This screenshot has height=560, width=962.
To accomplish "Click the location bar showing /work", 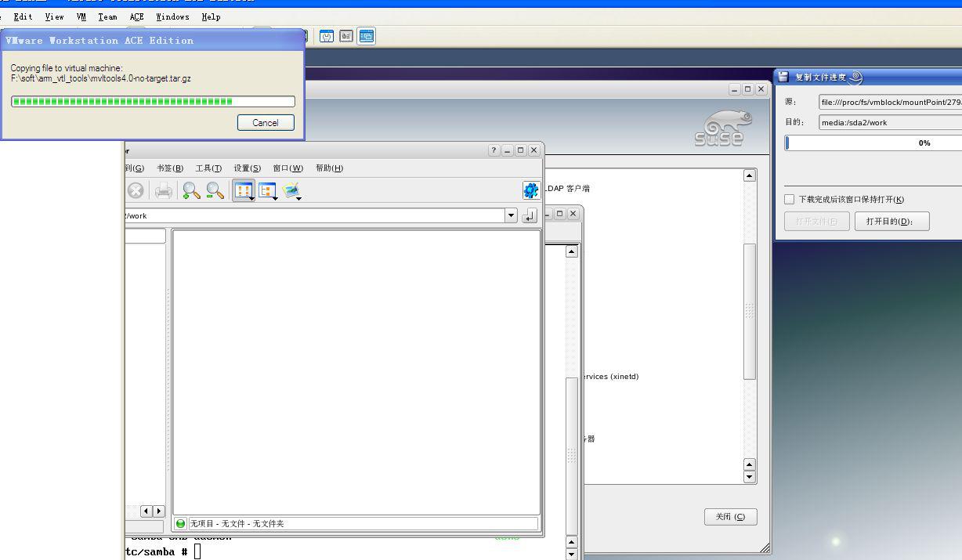I will point(315,215).
